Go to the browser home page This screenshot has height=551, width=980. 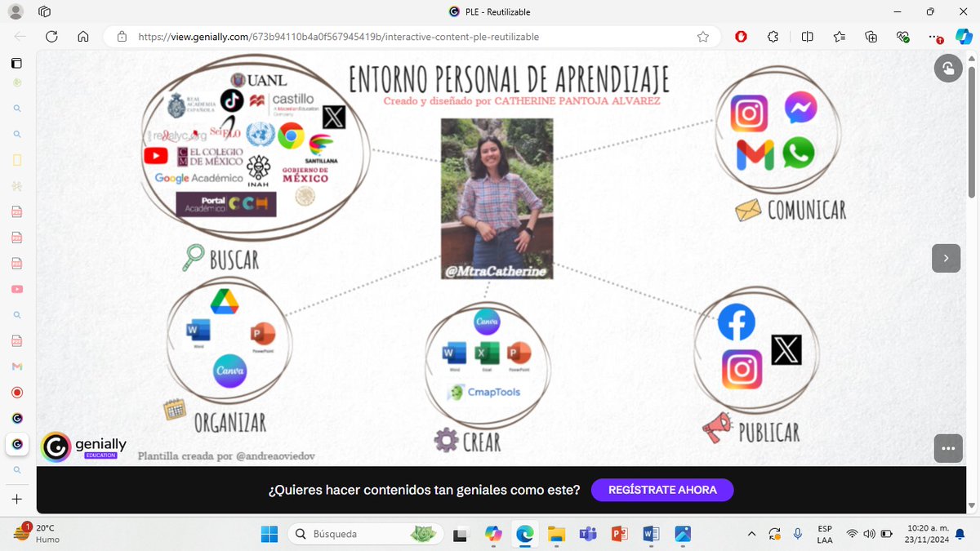(x=82, y=37)
